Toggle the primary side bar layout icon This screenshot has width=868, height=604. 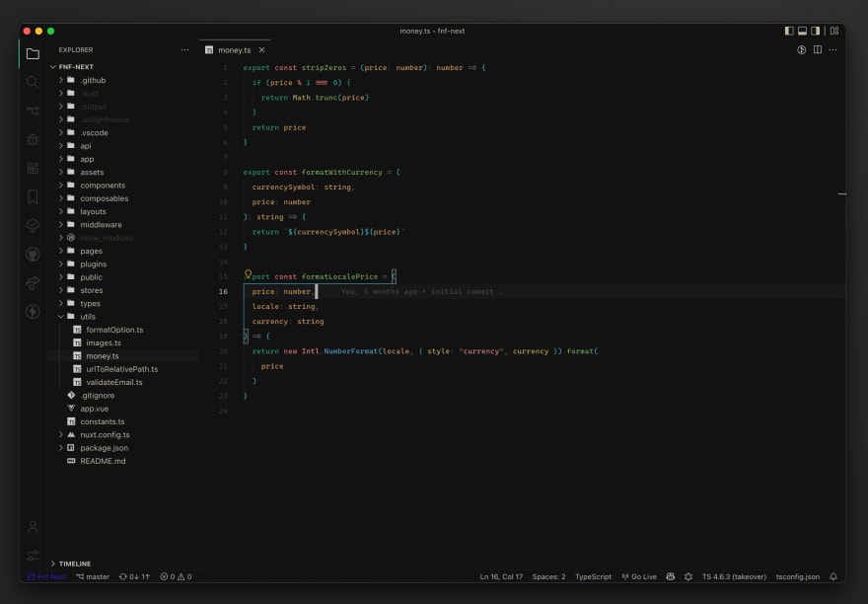tap(789, 31)
